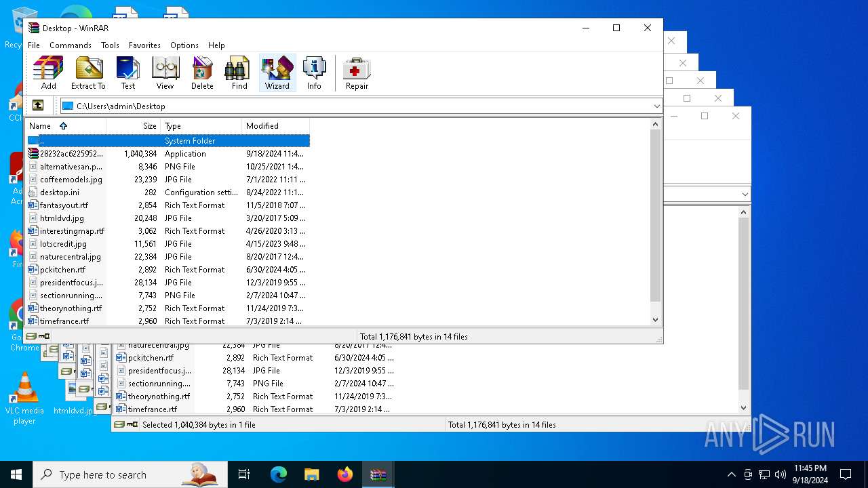
Task: Select coffeemodels.jpg file
Action: point(167,180)
